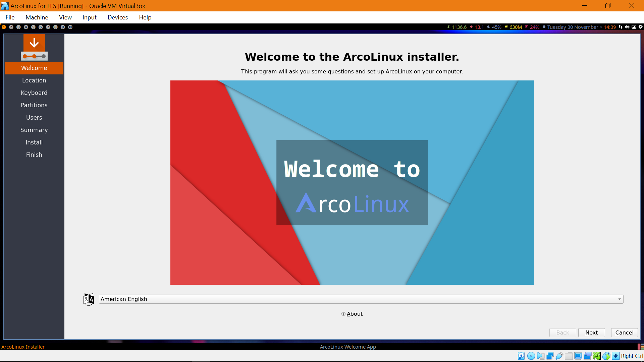The width and height of the screenshot is (644, 362).
Task: Open VirtualBox hard disk activity indicator
Action: [521, 356]
